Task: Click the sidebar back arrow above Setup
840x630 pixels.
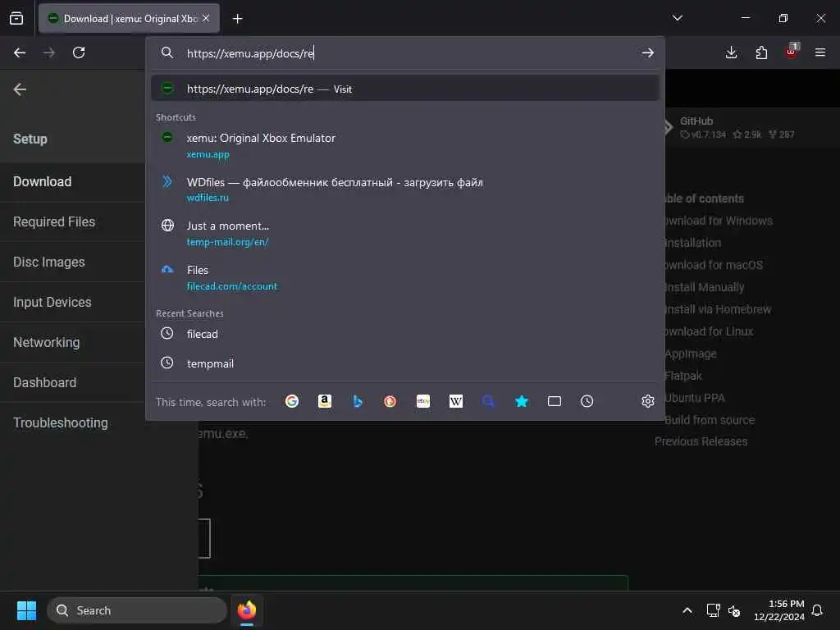Action: click(20, 89)
